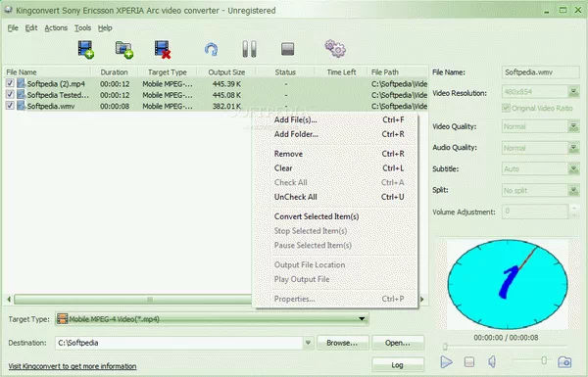Click the scrollbar right arrow
The width and height of the screenshot is (588, 377).
(x=422, y=299)
